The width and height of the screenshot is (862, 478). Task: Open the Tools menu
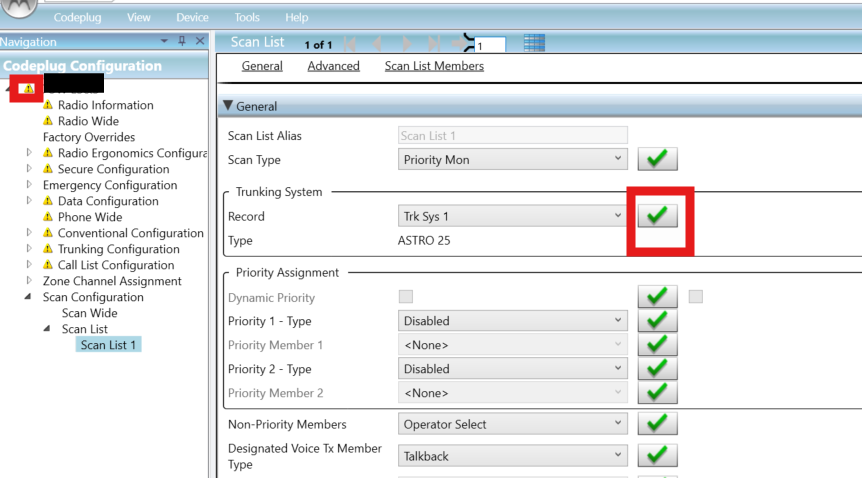tap(247, 18)
